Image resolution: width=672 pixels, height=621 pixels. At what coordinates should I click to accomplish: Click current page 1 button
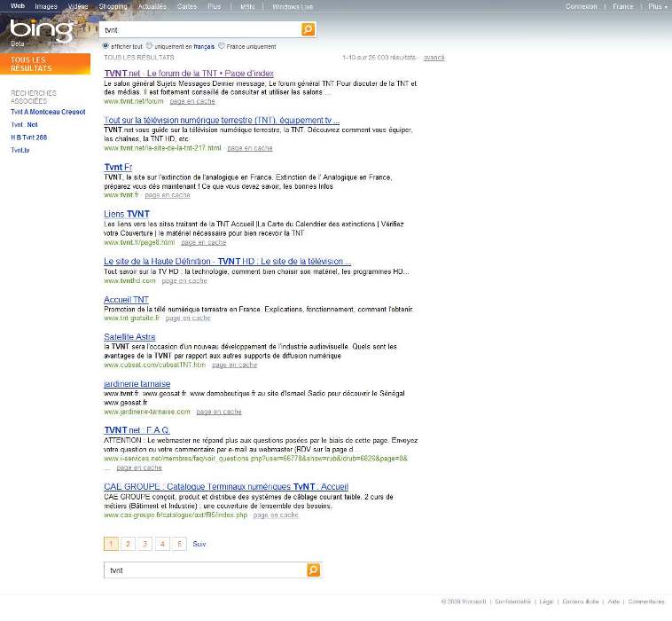pyautogui.click(x=111, y=544)
